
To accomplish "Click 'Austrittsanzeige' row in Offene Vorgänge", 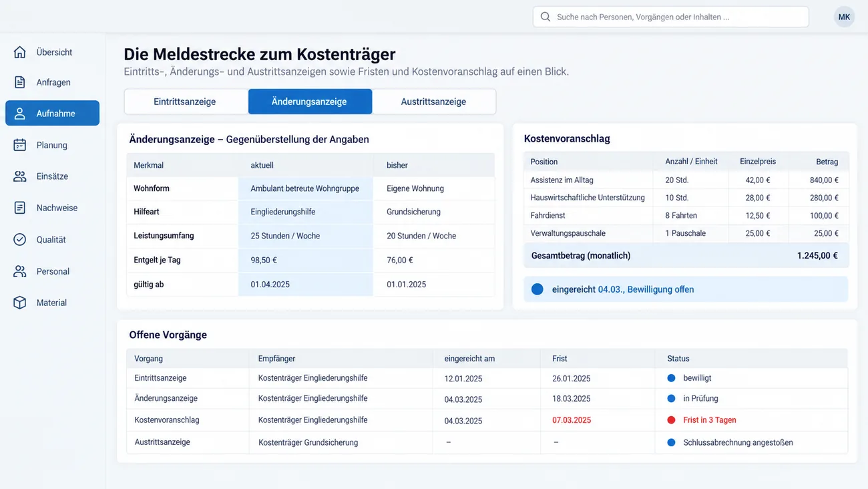I will pyautogui.click(x=487, y=442).
